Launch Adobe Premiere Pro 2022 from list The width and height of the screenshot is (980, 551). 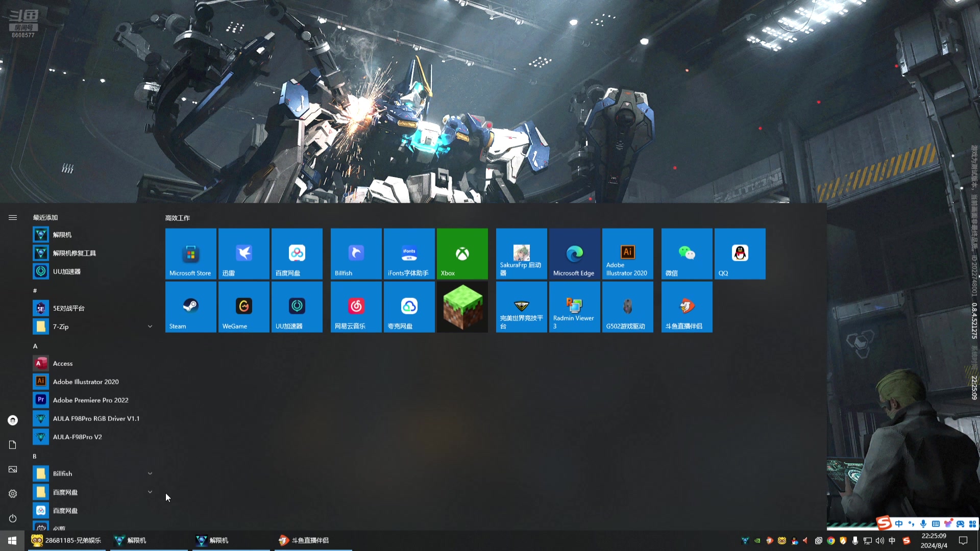tap(93, 400)
